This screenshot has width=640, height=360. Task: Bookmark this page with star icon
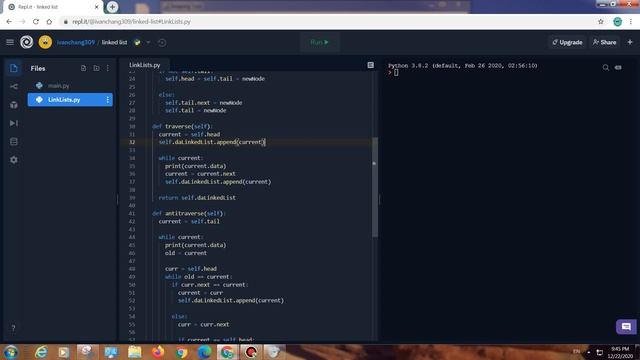click(x=601, y=22)
